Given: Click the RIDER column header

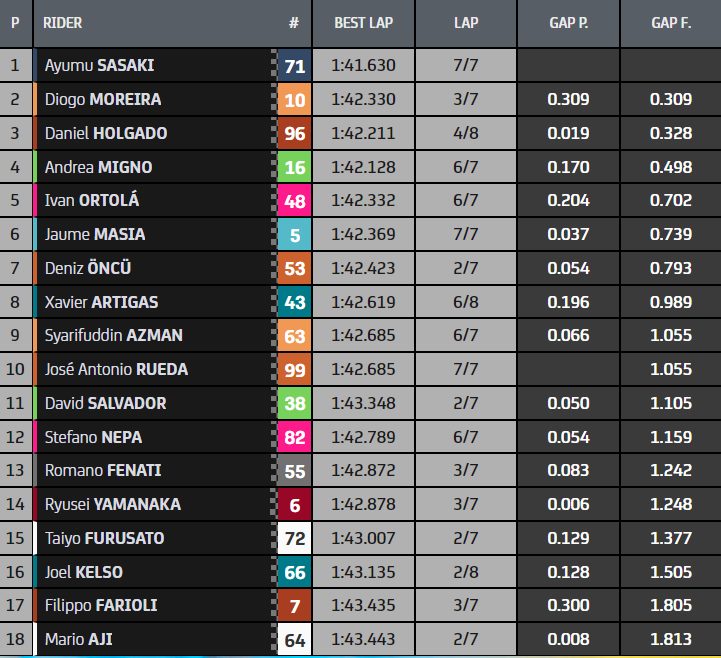Looking at the screenshot, I should 63,23.
